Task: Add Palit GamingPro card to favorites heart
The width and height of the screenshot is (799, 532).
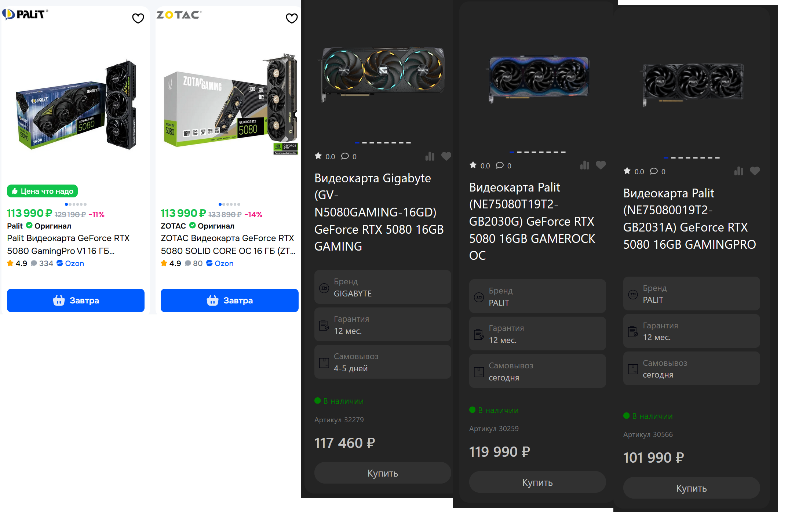Action: point(138,18)
